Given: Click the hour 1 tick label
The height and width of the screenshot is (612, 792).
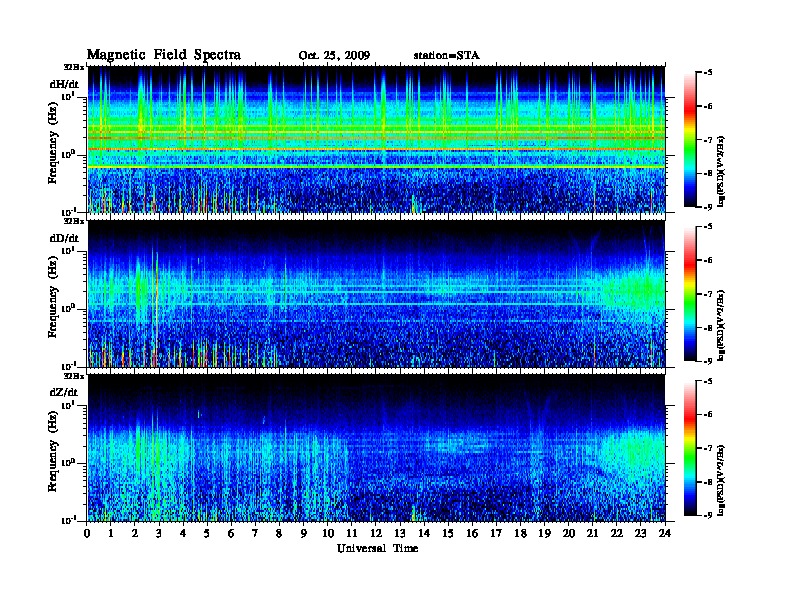Looking at the screenshot, I should [x=111, y=534].
